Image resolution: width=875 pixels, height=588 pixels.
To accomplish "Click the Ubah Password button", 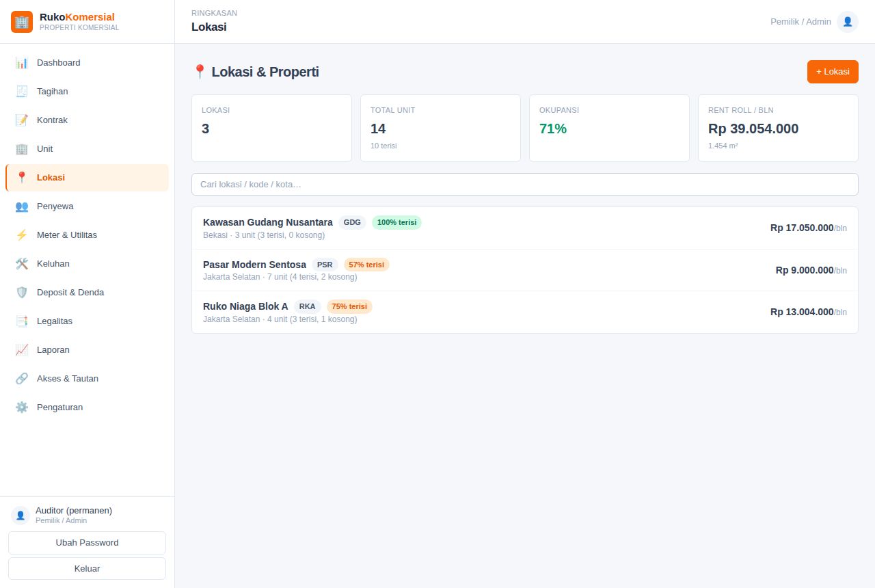I will [x=87, y=543].
